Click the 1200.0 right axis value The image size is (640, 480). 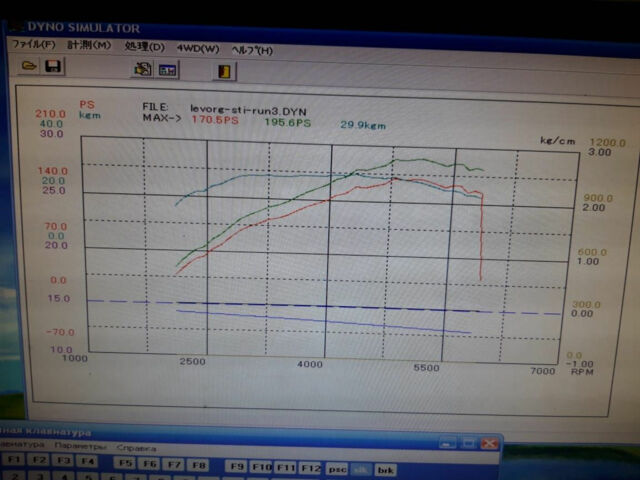pyautogui.click(x=607, y=142)
